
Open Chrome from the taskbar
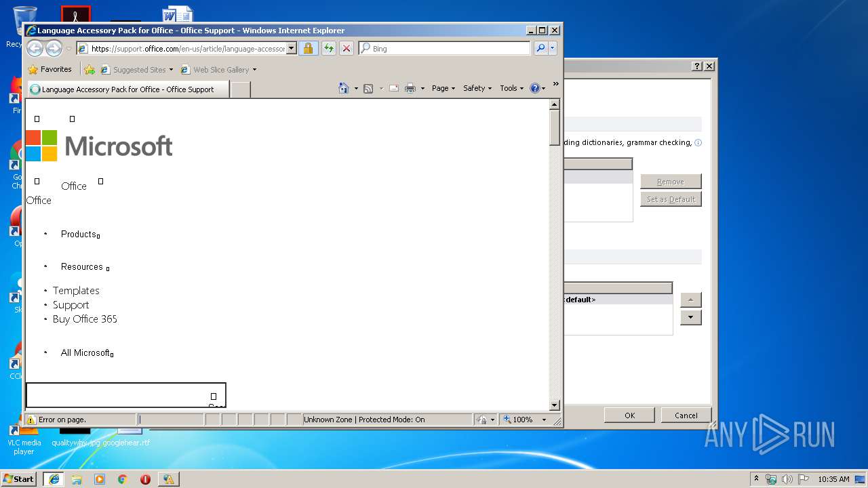pyautogui.click(x=122, y=479)
